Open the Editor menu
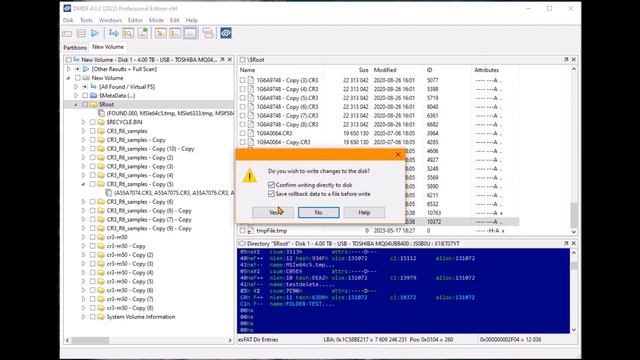The image size is (640, 360). click(135, 20)
